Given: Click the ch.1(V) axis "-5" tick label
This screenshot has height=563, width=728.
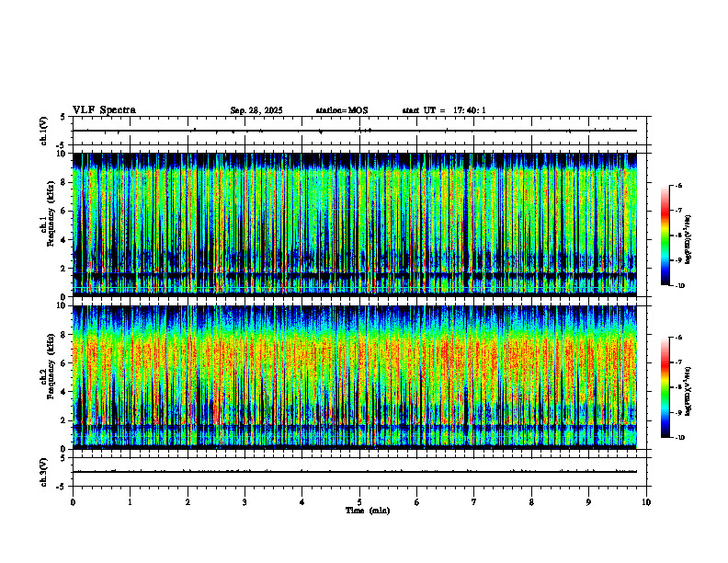Looking at the screenshot, I should pos(62,145).
